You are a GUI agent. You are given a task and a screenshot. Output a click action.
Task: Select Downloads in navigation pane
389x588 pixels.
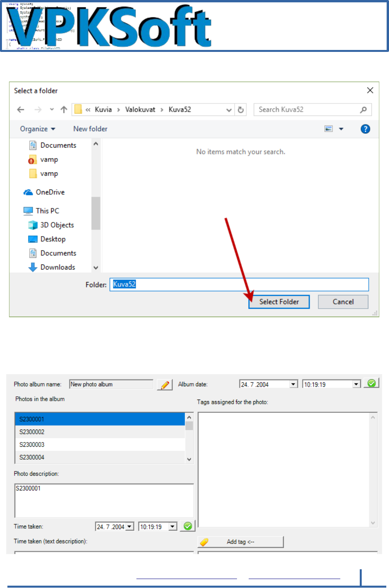[52, 267]
